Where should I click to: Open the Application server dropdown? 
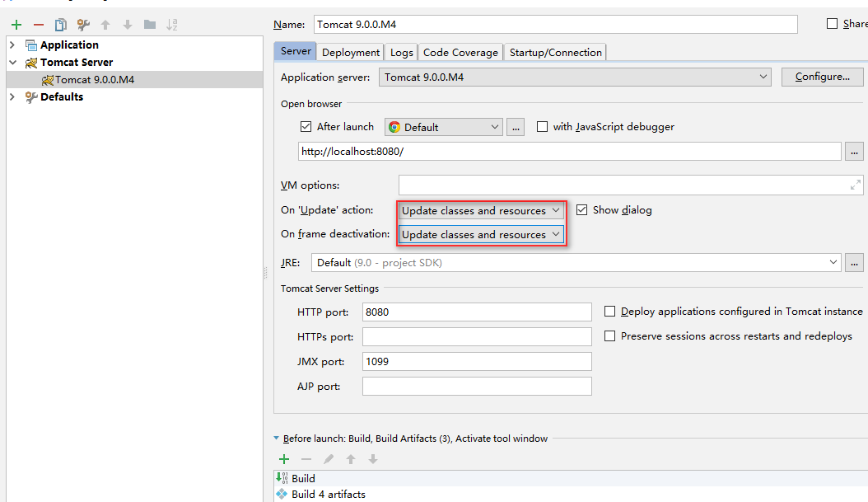click(575, 77)
